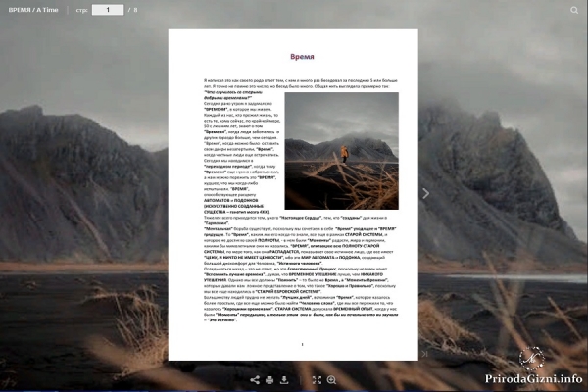
Task: Download the document with download icon
Action: pos(284,380)
